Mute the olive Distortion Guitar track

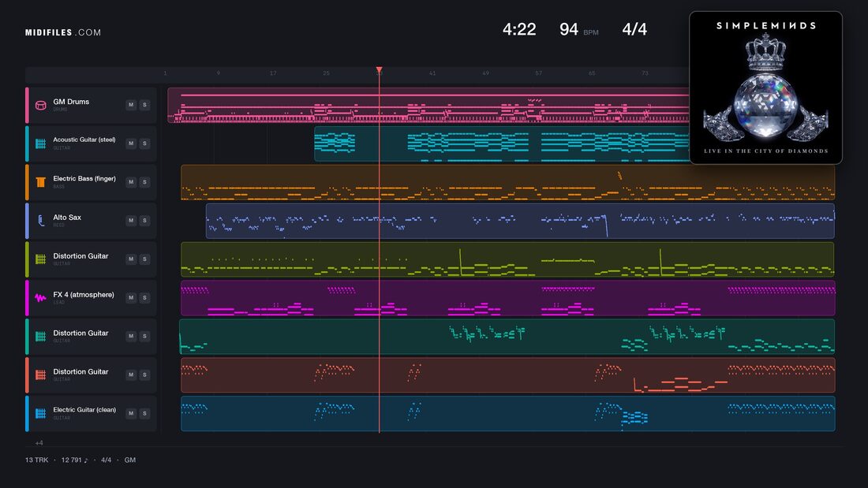click(131, 259)
